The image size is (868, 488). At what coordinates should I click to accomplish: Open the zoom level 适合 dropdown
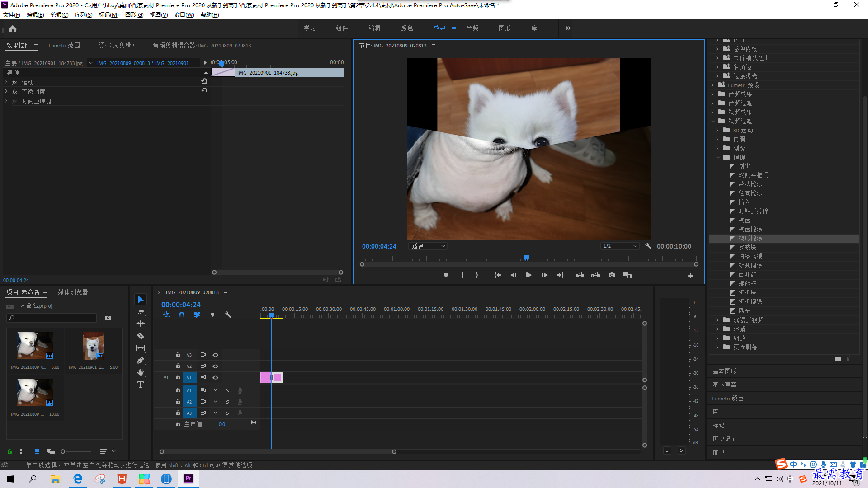[428, 246]
